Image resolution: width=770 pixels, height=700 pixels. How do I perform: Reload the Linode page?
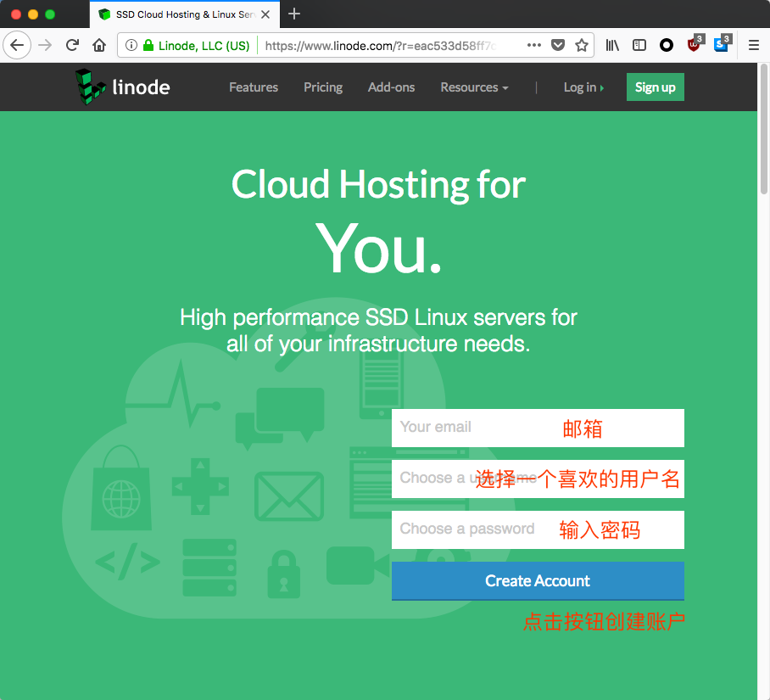point(72,45)
